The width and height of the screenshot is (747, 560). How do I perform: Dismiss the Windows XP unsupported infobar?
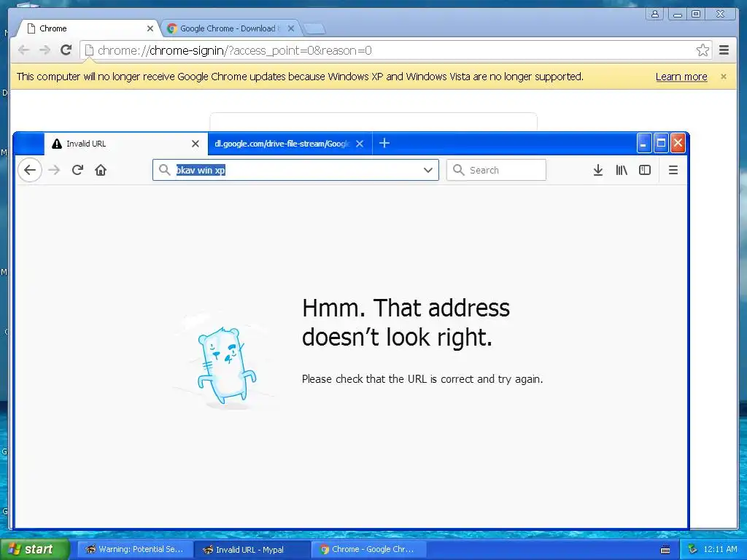[724, 77]
